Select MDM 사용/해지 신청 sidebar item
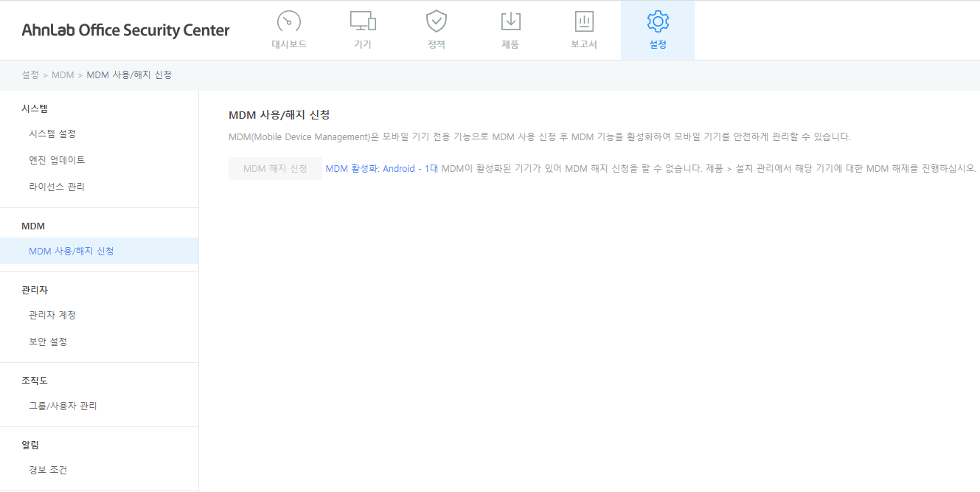 tap(72, 251)
